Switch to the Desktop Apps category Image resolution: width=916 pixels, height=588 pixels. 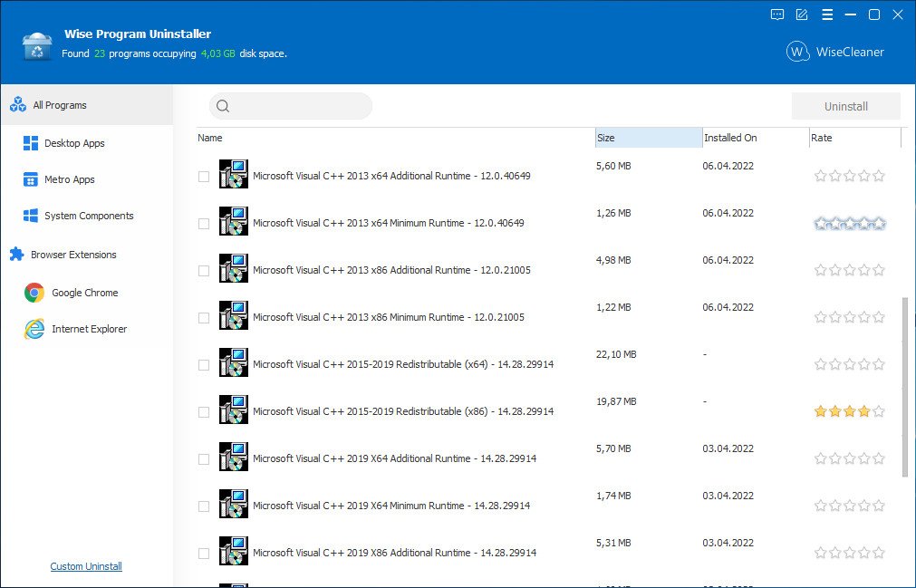(74, 143)
